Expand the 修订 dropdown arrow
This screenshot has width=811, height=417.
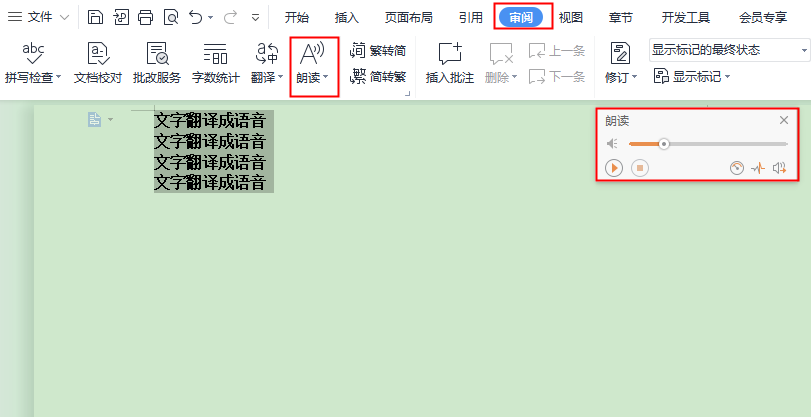pyautogui.click(x=635, y=78)
